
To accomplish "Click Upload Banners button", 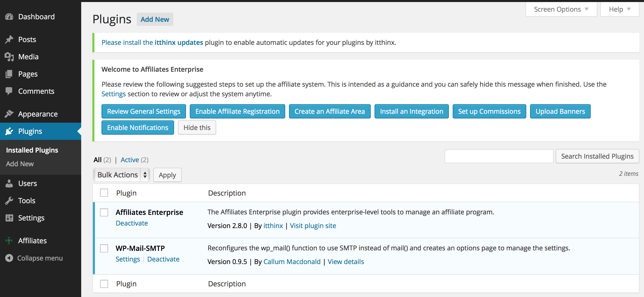I will pos(560,111).
